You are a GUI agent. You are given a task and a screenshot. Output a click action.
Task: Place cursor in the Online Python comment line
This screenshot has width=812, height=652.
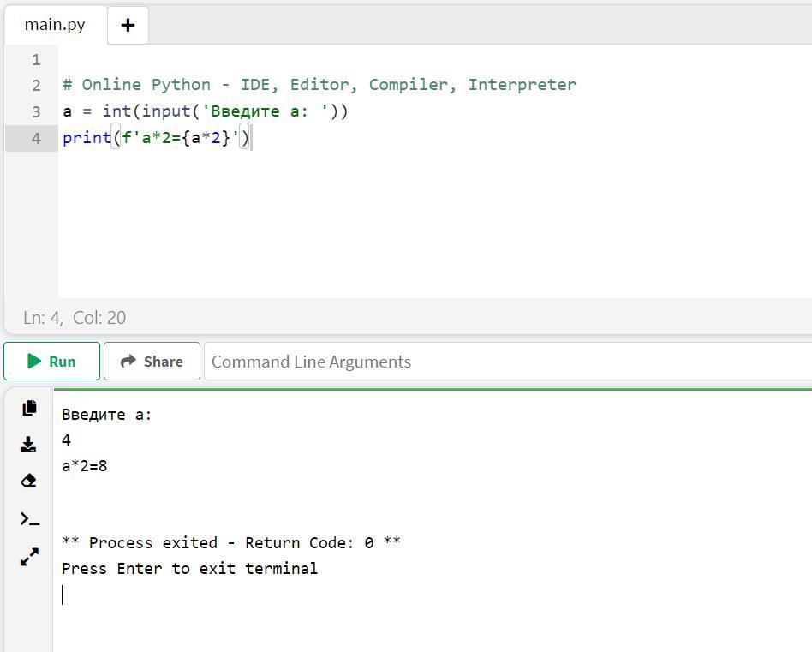(x=319, y=85)
